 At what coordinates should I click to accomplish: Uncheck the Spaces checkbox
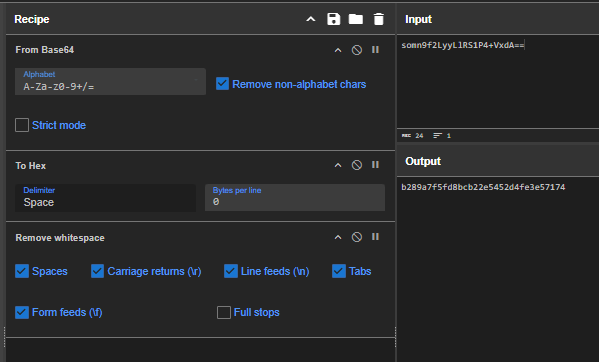coord(22,271)
